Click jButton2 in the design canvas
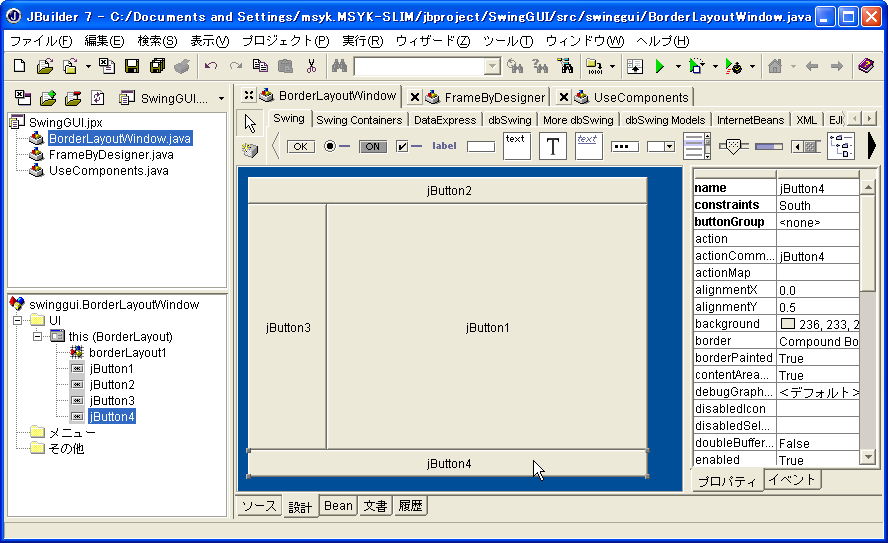Viewport: 888px width, 543px height. click(448, 190)
